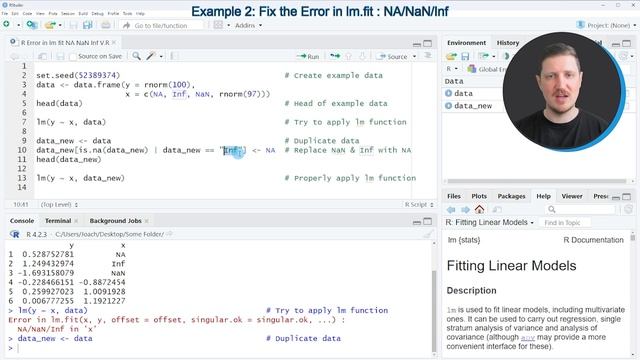The width and height of the screenshot is (640, 360).
Task: Click the Compile Report notebook icon
Action: [174, 56]
